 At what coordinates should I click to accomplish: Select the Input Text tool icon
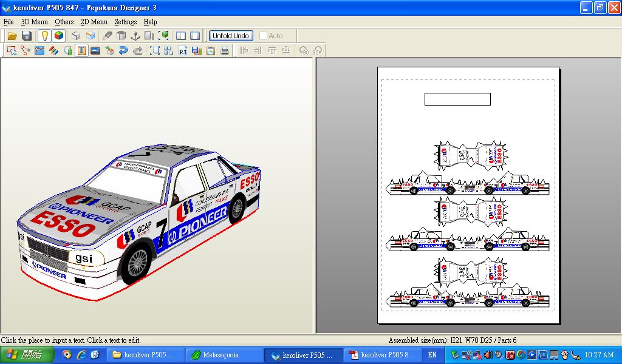click(81, 51)
